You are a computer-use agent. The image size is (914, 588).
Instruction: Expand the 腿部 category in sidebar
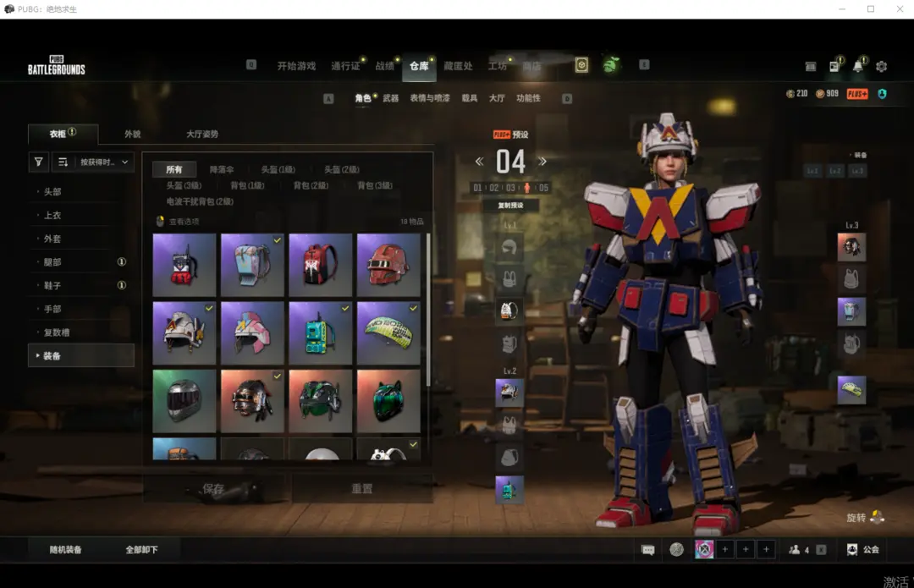tap(81, 261)
